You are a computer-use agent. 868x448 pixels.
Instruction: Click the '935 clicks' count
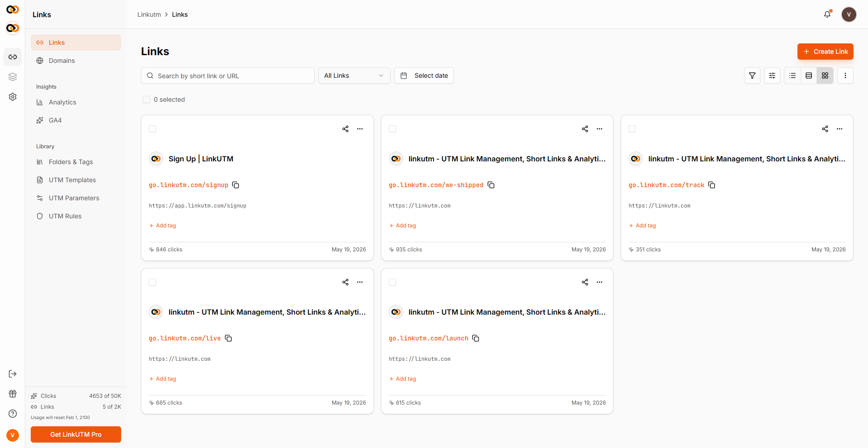click(x=409, y=250)
